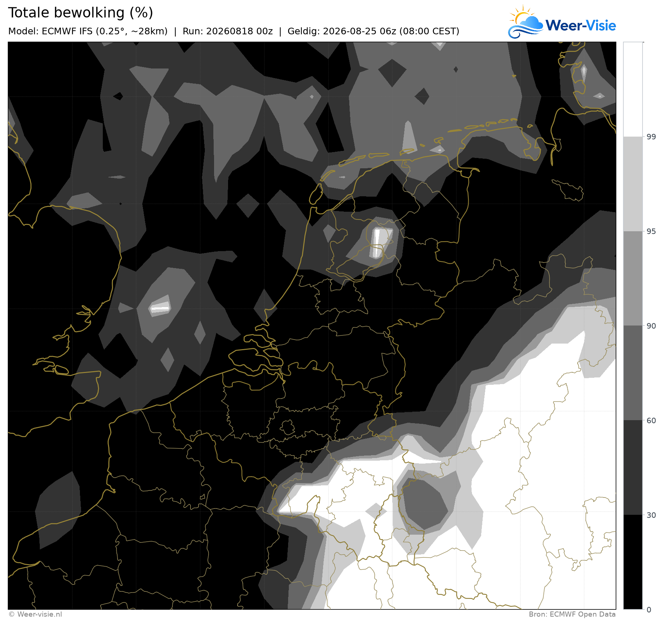Click the 95 tick label on colorbar
The height and width of the screenshot is (619, 672).
pos(651,231)
